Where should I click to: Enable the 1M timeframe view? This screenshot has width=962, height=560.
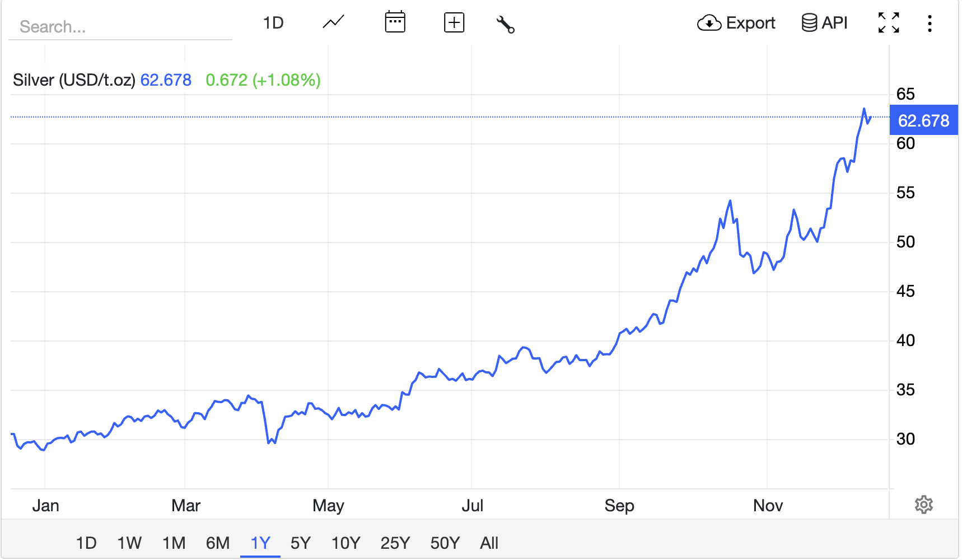[174, 542]
